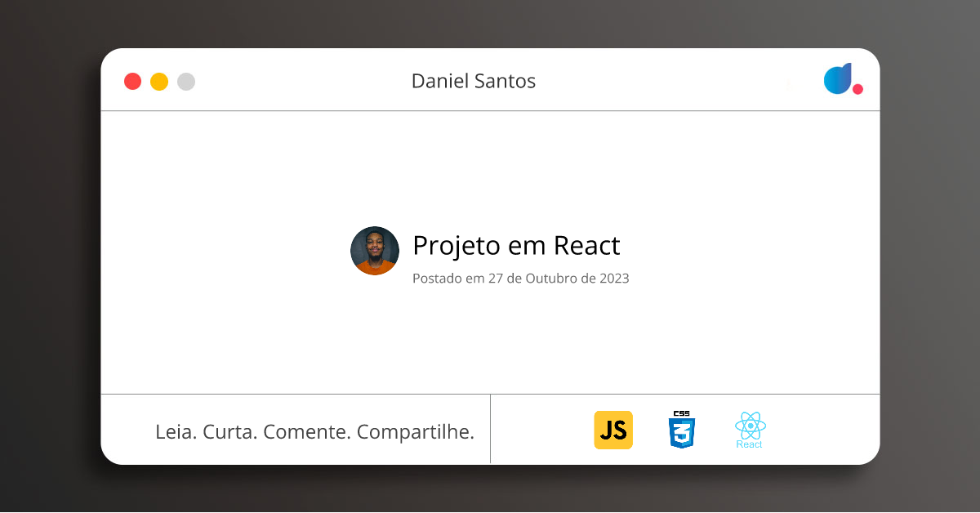Screen dimensions: 980x513
Task: Open the React atom logo icon
Action: coord(750,430)
